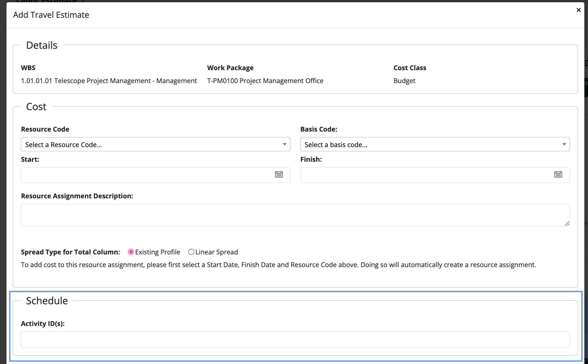This screenshot has width=588, height=364.
Task: Click the Linear Spread text label
Action: click(216, 252)
